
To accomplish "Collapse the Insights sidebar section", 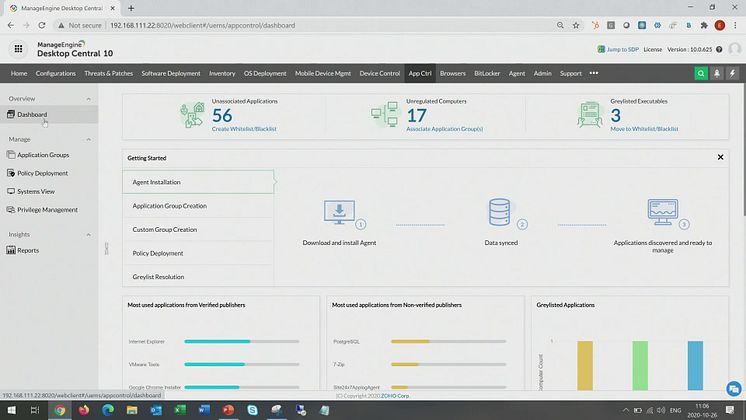I will (88, 234).
